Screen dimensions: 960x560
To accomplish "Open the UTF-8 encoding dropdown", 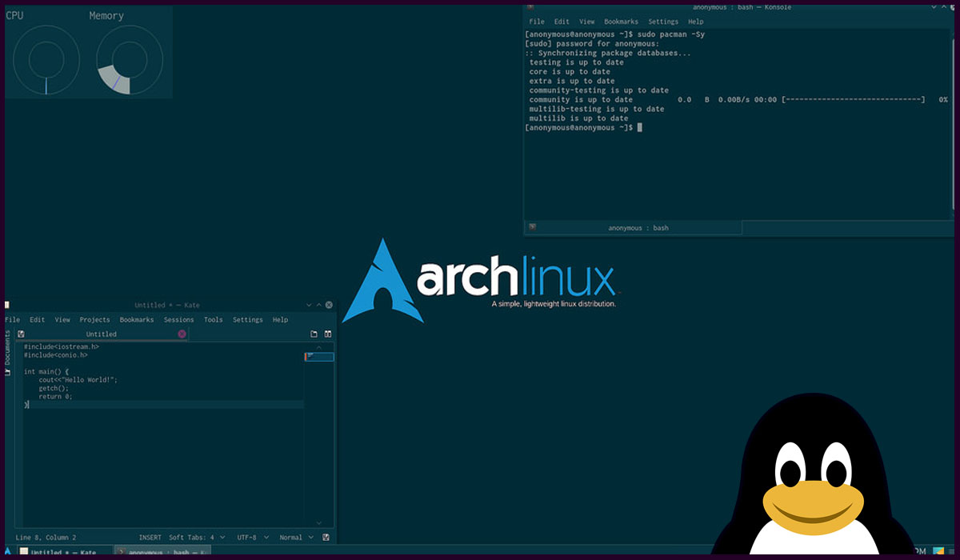I will tap(253, 538).
